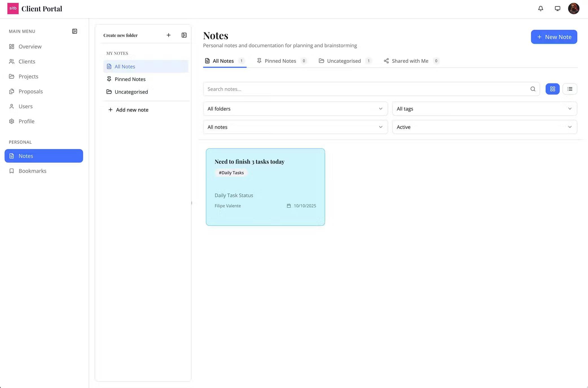Open the All tags dropdown

(484, 109)
